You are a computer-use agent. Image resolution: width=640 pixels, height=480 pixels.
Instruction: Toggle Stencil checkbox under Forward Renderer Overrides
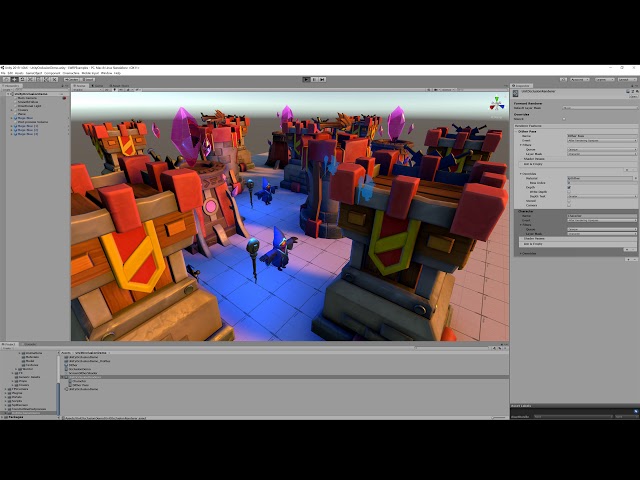point(564,119)
